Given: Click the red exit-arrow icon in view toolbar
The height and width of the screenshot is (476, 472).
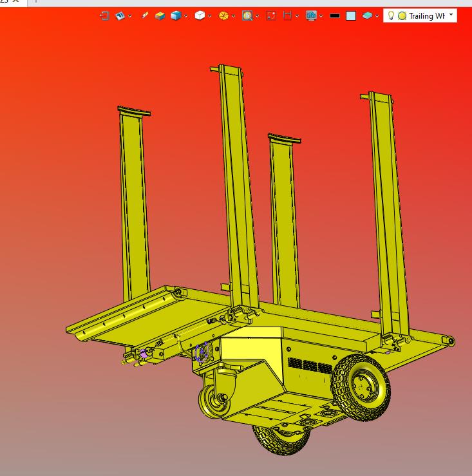Looking at the screenshot, I should [x=104, y=15].
